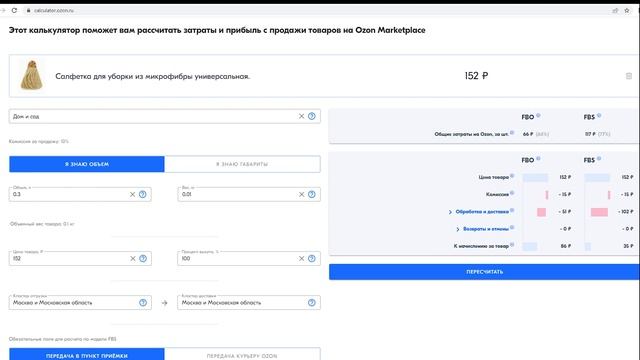Show help for buyout percent field
The image size is (640, 360).
tap(312, 258)
